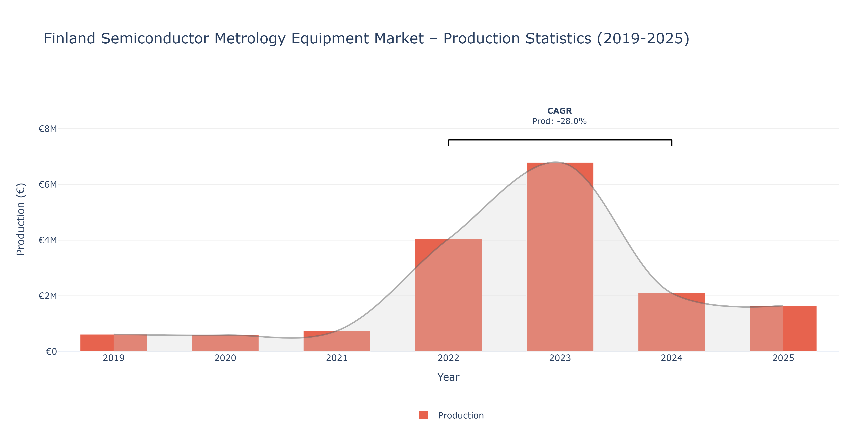Click the 'Year' x-axis title
868x434 pixels.
click(448, 377)
